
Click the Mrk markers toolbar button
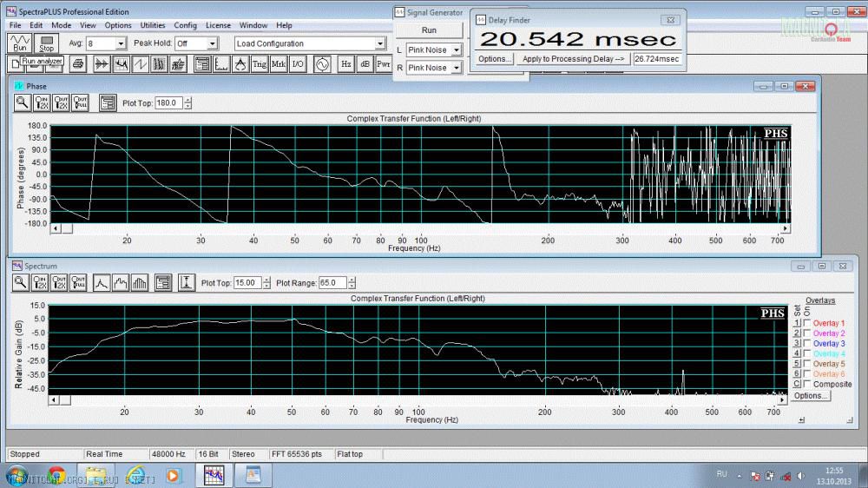(279, 64)
